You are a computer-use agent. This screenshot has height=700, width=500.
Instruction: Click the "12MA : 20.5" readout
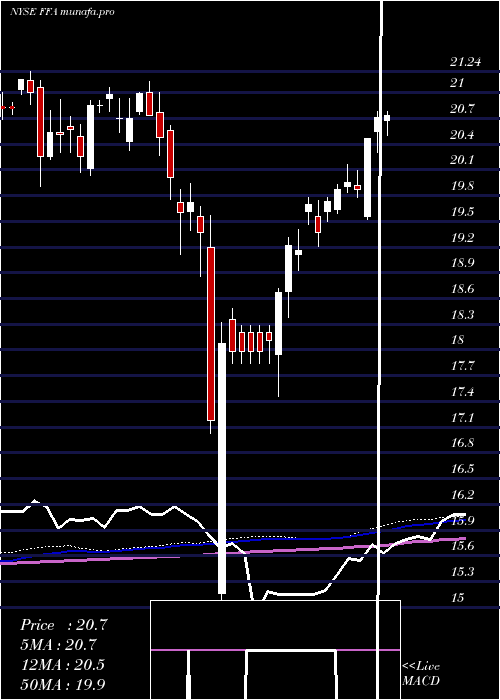tap(62, 665)
